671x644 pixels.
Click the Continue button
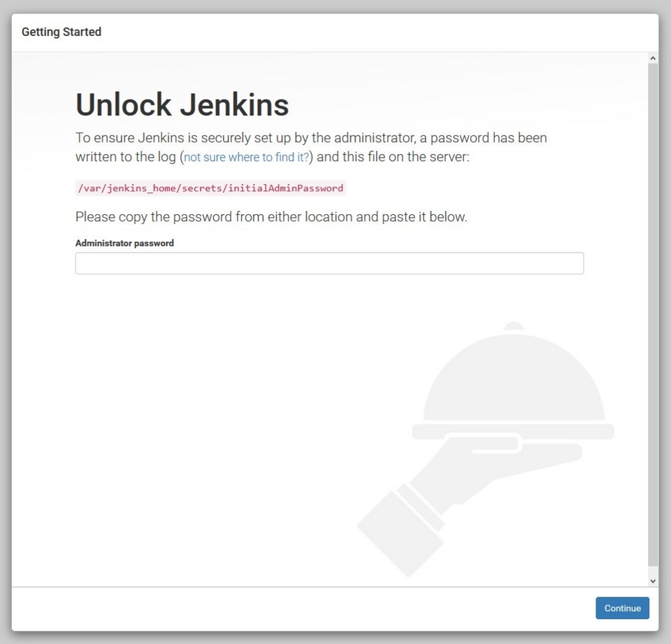623,607
